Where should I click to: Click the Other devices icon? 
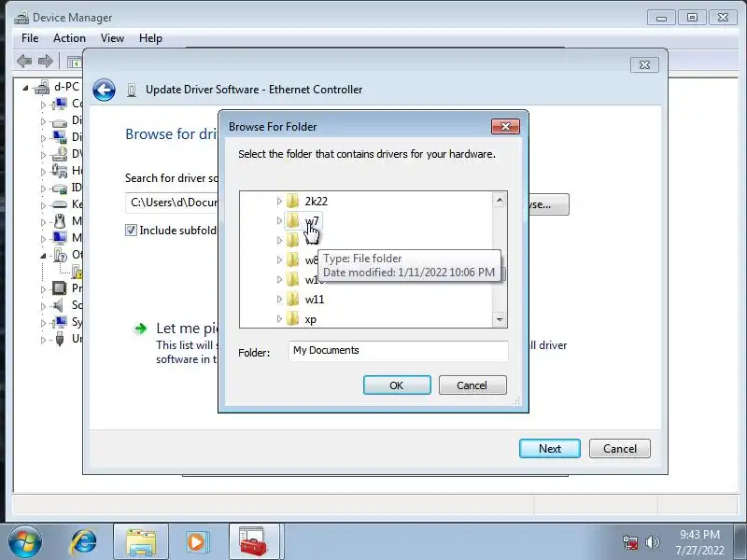click(x=60, y=255)
